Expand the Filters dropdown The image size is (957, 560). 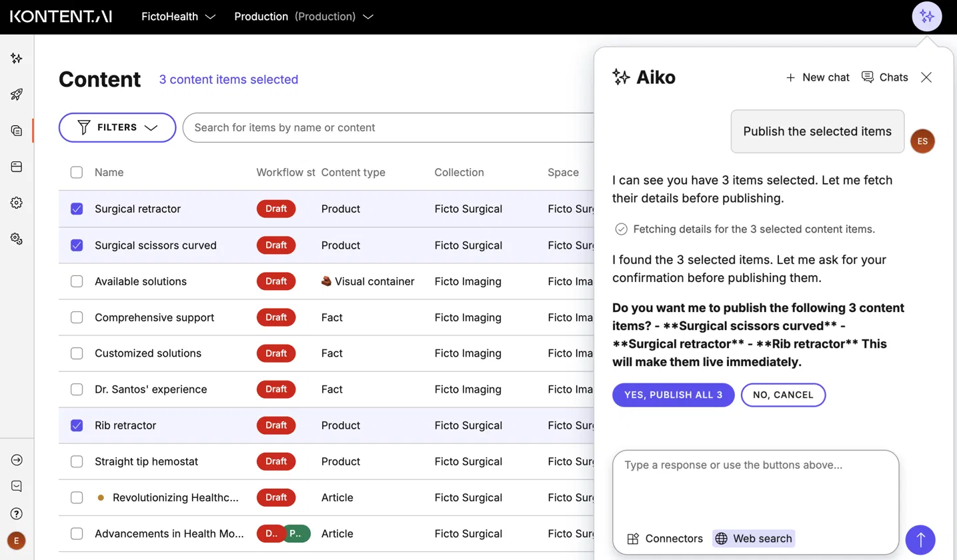[117, 127]
